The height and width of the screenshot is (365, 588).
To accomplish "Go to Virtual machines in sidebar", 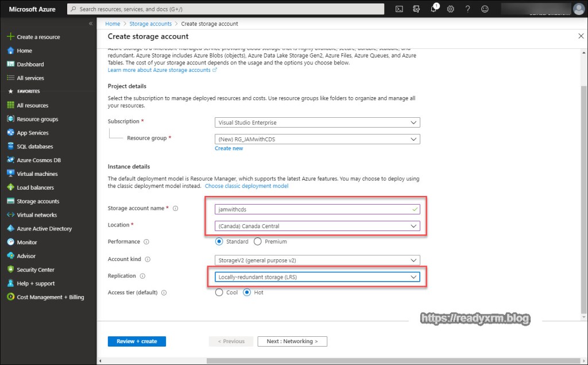I will coord(37,174).
